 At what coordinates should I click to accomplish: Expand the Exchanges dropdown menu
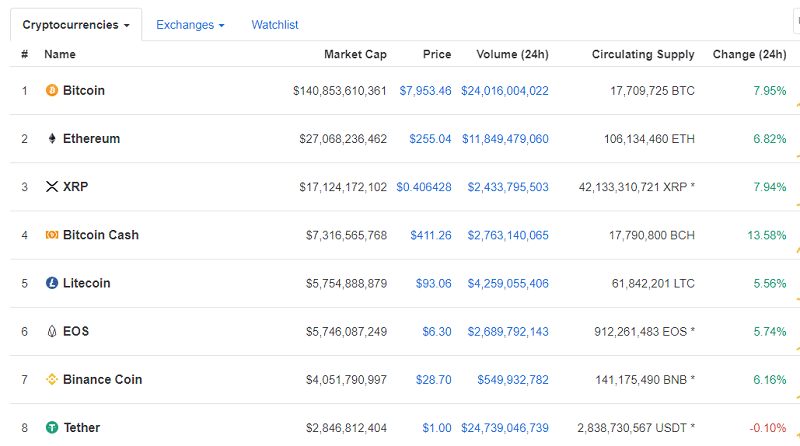pyautogui.click(x=190, y=24)
